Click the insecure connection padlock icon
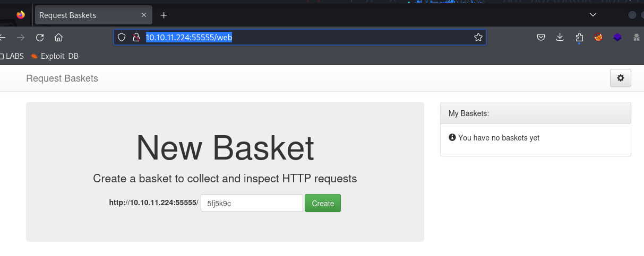644x256 pixels. [136, 37]
